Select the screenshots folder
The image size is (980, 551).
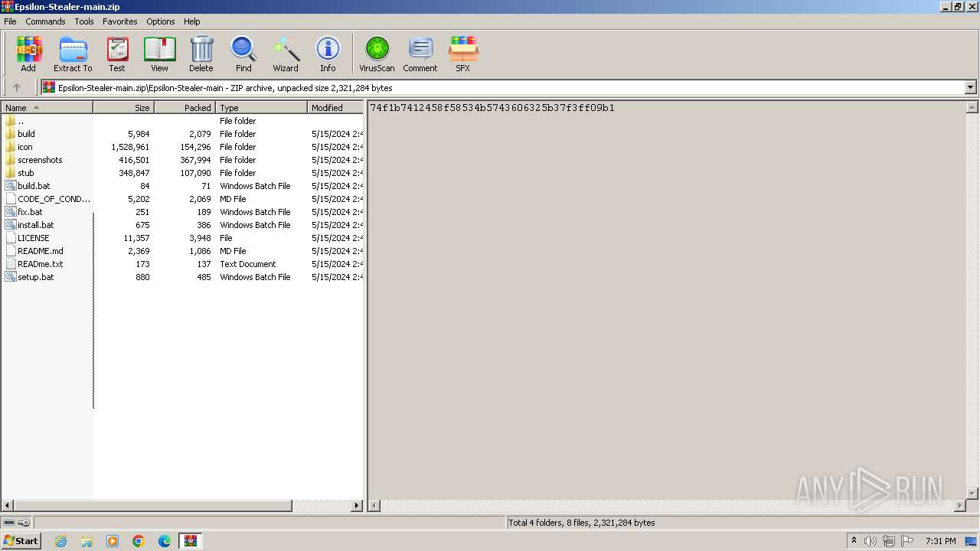(40, 160)
